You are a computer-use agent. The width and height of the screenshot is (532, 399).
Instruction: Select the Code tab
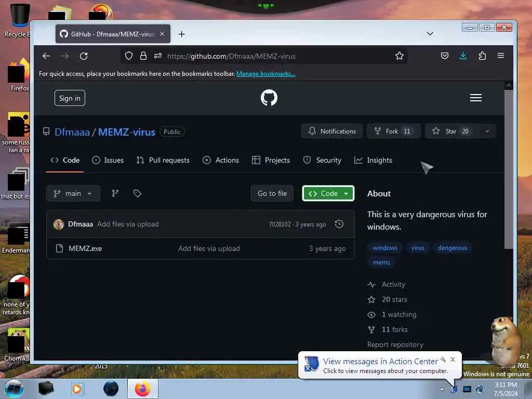pyautogui.click(x=65, y=160)
